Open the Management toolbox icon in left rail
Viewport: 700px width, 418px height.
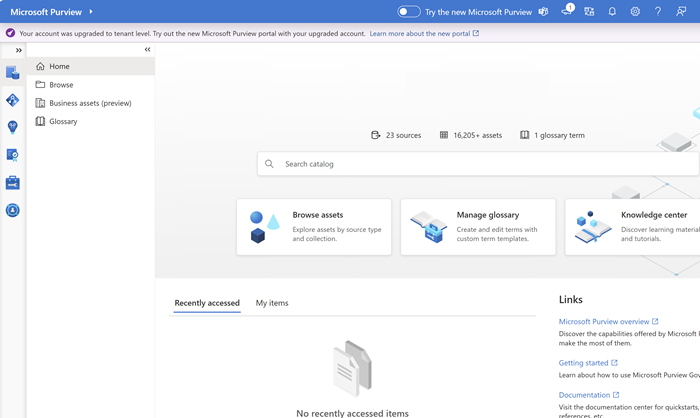pos(12,183)
